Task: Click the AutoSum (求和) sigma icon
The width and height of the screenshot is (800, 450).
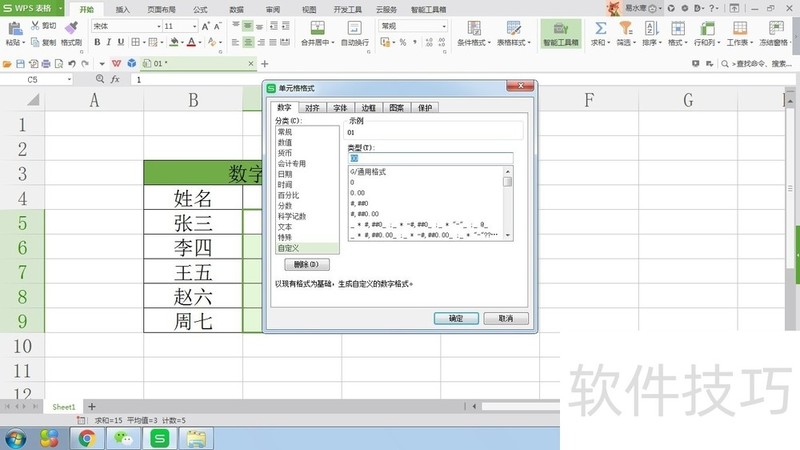Action: 601,28
